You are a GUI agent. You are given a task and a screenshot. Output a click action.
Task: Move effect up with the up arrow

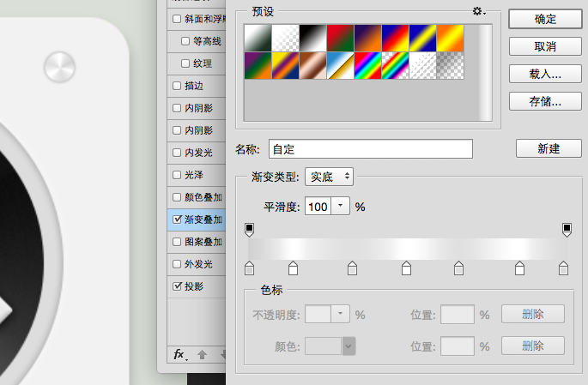[x=202, y=355]
